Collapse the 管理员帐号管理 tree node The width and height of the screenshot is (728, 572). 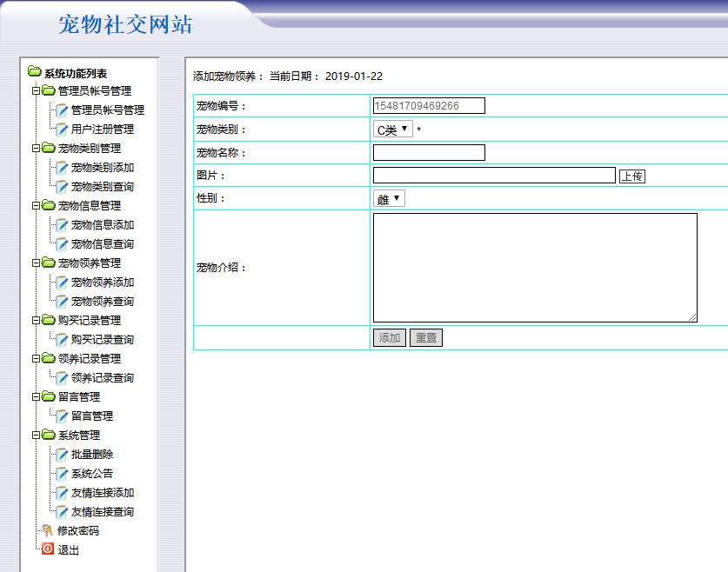pyautogui.click(x=36, y=90)
